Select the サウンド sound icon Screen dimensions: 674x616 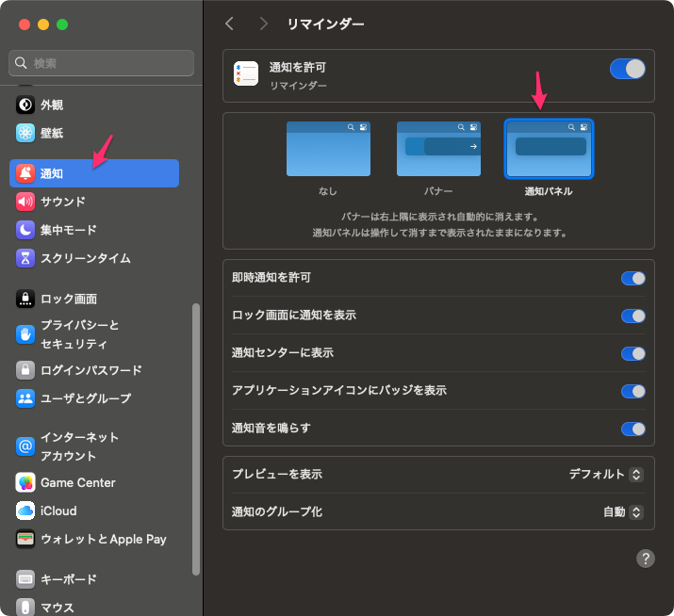pyautogui.click(x=25, y=201)
